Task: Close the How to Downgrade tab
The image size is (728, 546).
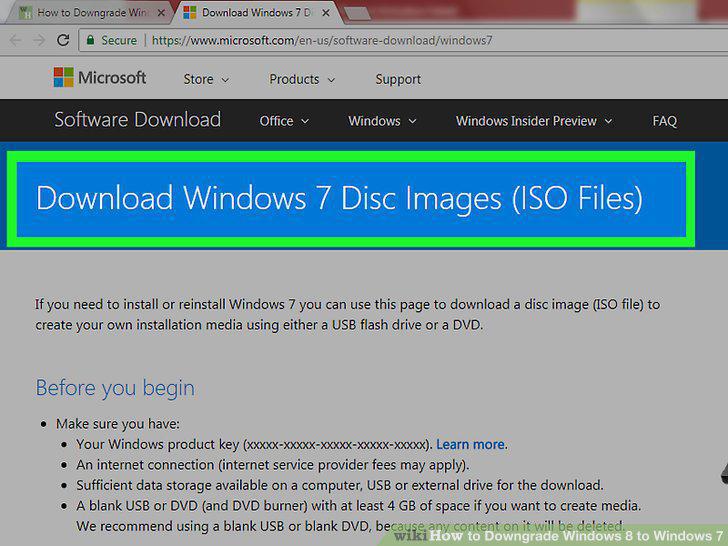Action: (161, 13)
